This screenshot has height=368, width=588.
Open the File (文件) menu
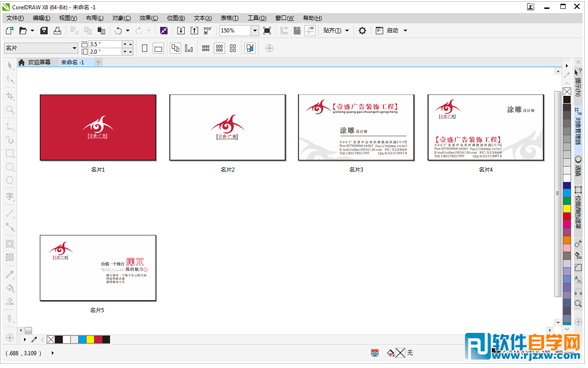[15, 18]
